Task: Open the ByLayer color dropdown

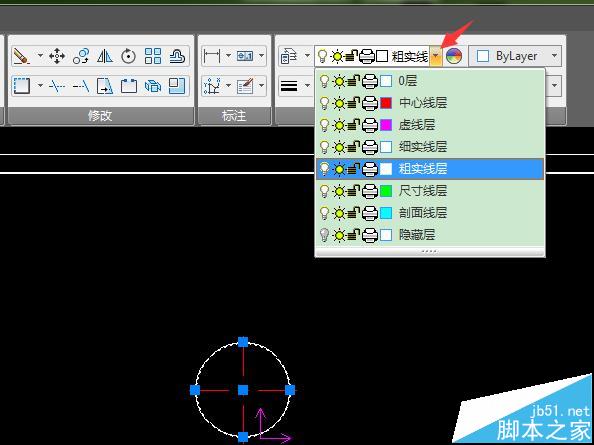Action: (555, 56)
